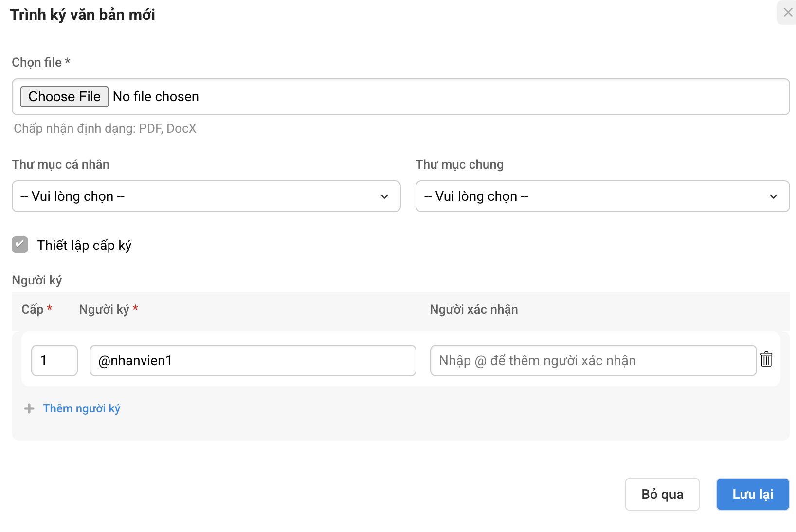Image resolution: width=796 pixels, height=532 pixels.
Task: Toggle the Thiết lập cấp ký checkbox
Action: pyautogui.click(x=20, y=245)
